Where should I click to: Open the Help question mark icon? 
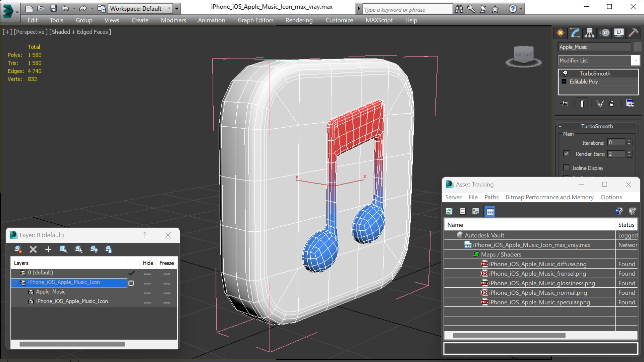click(513, 9)
